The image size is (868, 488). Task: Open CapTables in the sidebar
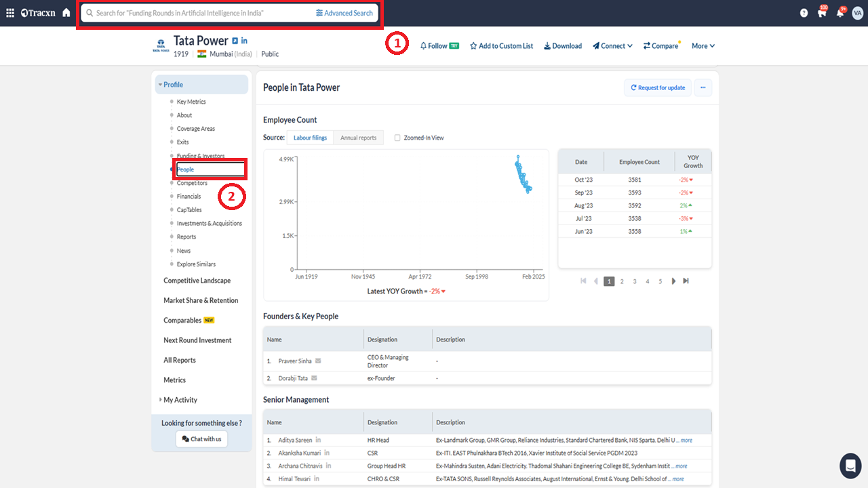189,210
